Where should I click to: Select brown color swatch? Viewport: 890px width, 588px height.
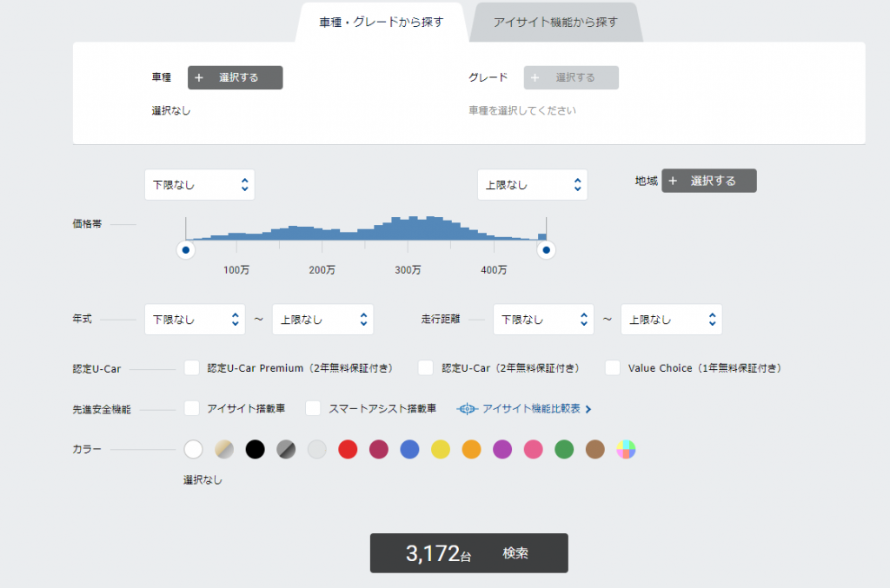coord(594,450)
